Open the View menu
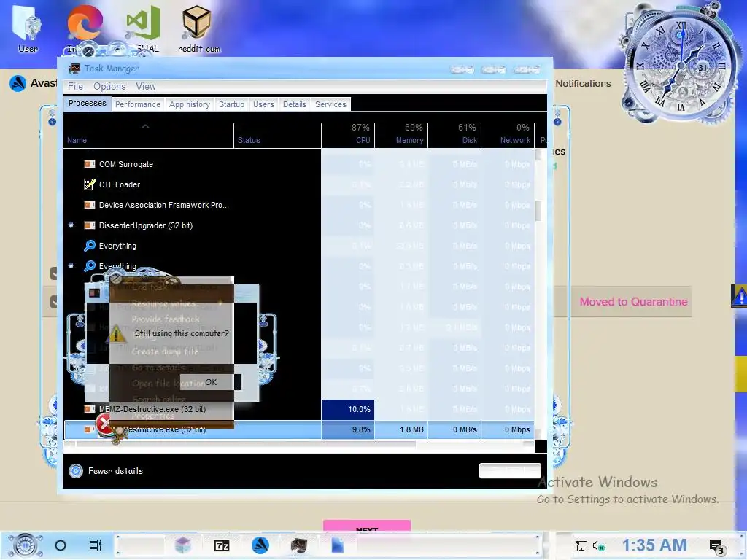 [x=145, y=87]
